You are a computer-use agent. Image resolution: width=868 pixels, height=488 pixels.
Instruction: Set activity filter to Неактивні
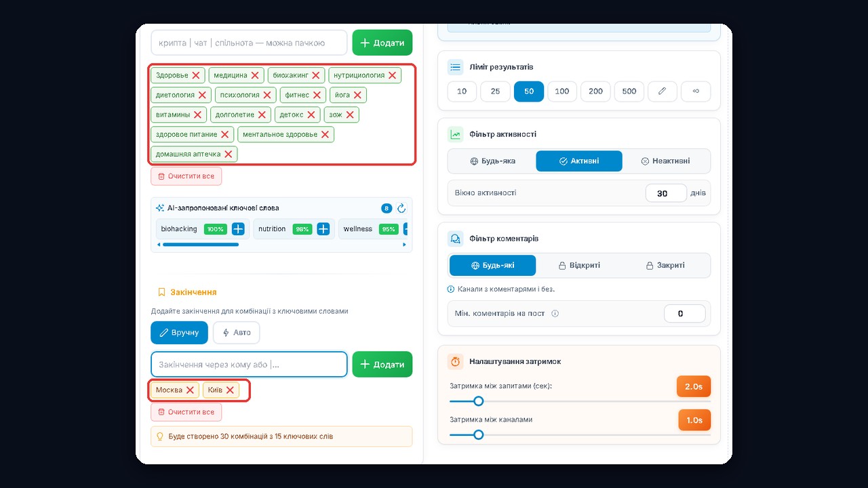(666, 161)
